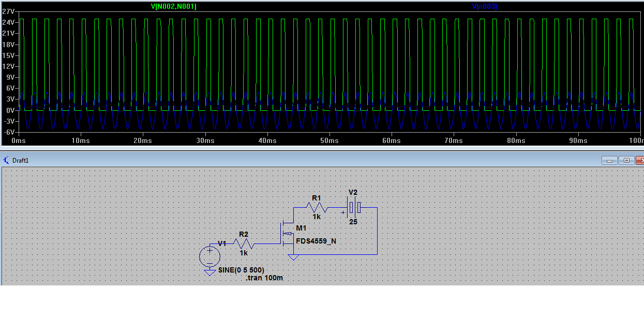Close the Draft1 schematic window
Screen dimensions: 644x330
coord(640,161)
